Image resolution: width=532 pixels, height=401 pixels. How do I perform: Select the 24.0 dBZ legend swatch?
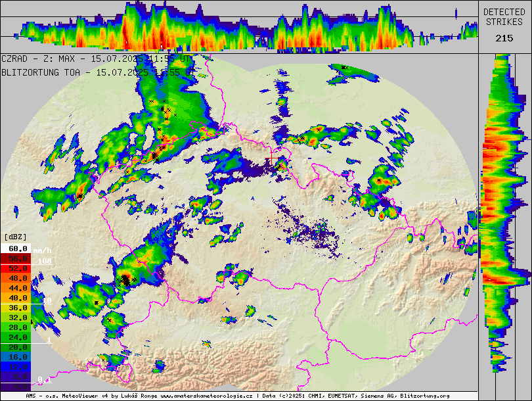pyautogui.click(x=16, y=337)
